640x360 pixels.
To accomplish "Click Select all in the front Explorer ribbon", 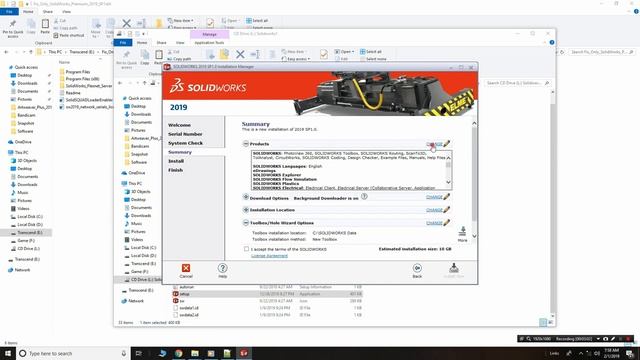I will pos(371,52).
